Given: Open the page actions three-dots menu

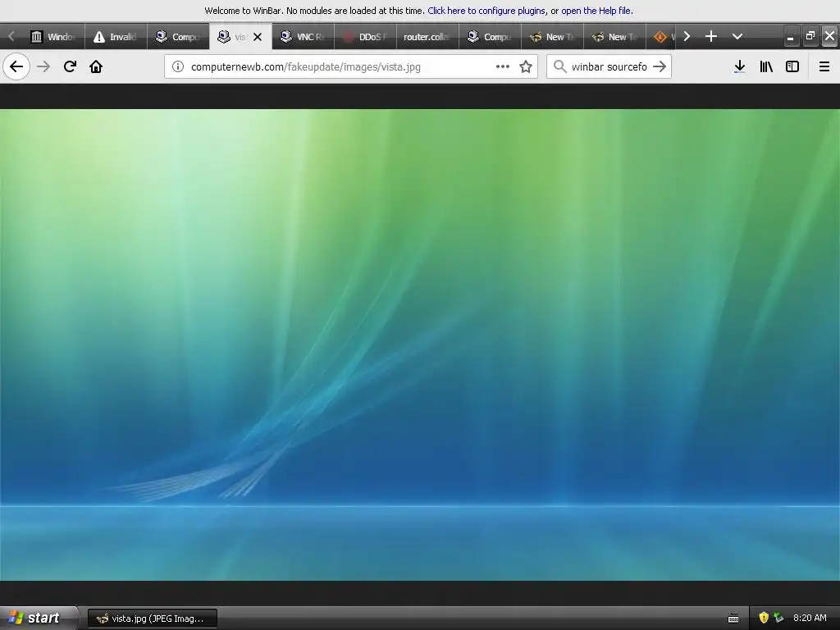Looking at the screenshot, I should point(503,66).
